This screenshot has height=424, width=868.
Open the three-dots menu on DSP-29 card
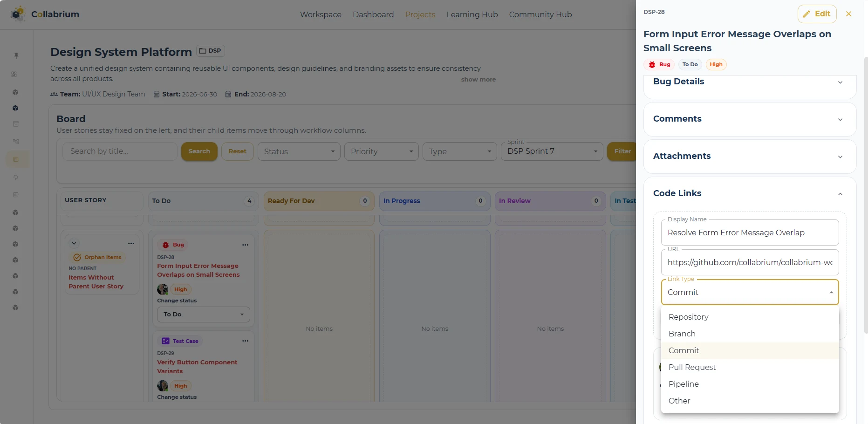click(x=246, y=341)
